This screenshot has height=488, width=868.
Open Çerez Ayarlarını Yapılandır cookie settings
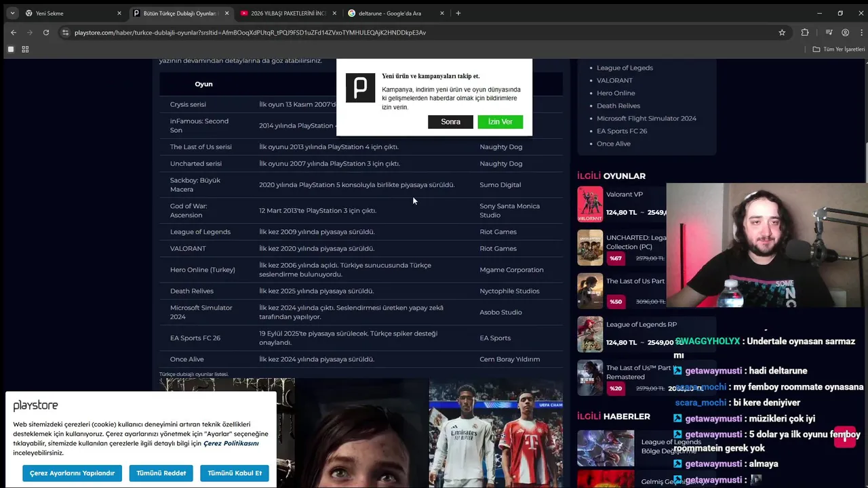click(x=72, y=473)
